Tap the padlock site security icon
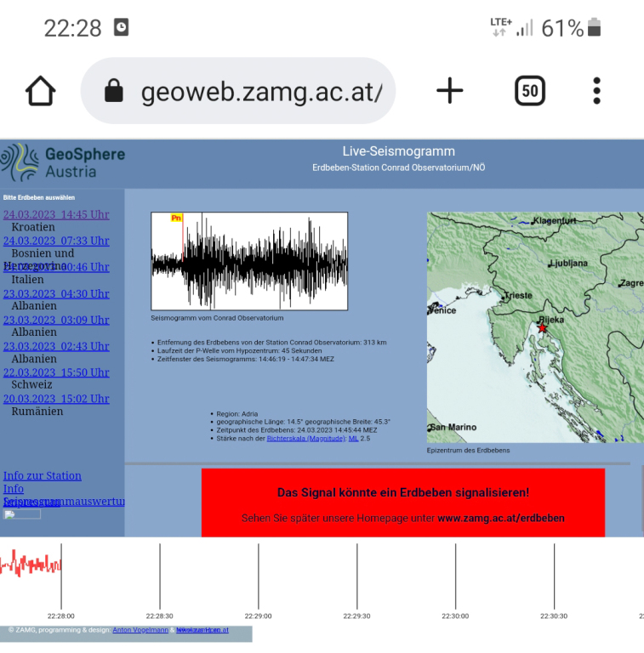This screenshot has height=653, width=644. pyautogui.click(x=113, y=91)
